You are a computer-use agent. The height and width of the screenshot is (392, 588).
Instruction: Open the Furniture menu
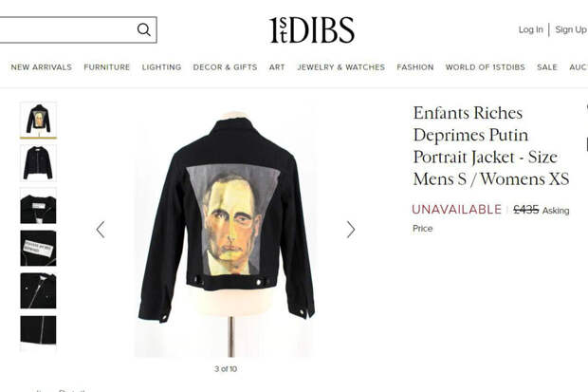point(107,67)
